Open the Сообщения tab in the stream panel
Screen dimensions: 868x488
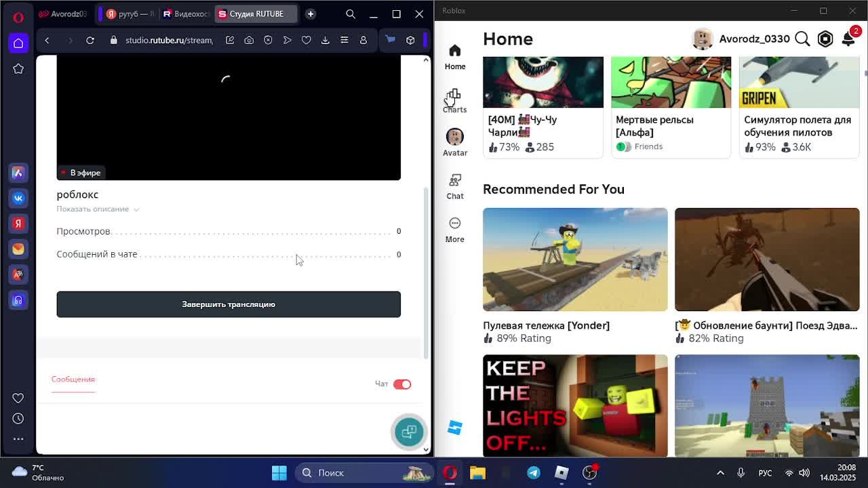73,380
